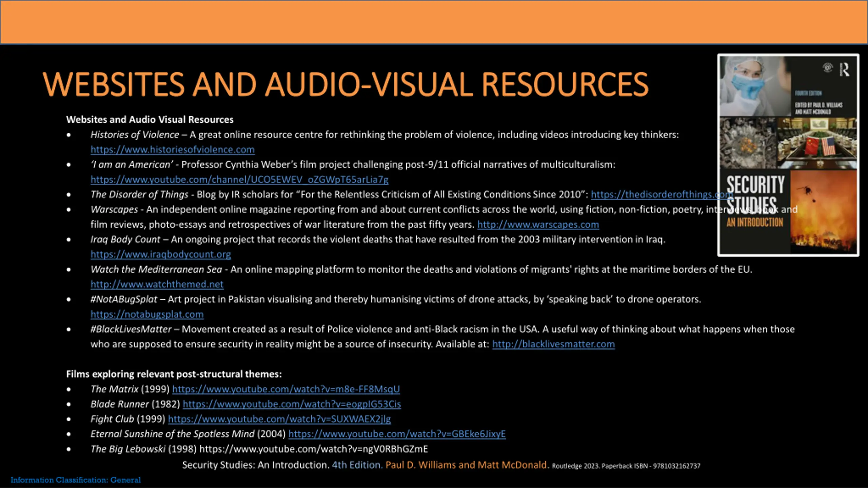Click the '4th Edition' footer text
868x488 pixels.
(x=357, y=465)
